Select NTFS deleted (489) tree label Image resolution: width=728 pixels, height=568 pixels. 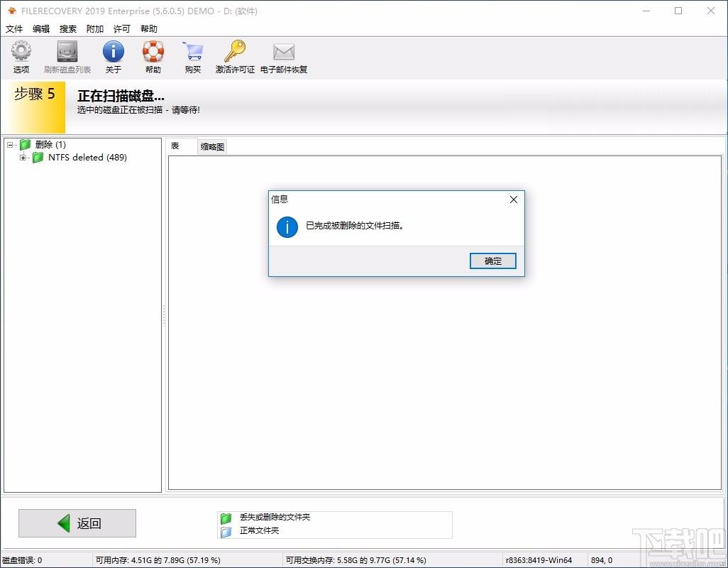pyautogui.click(x=87, y=158)
